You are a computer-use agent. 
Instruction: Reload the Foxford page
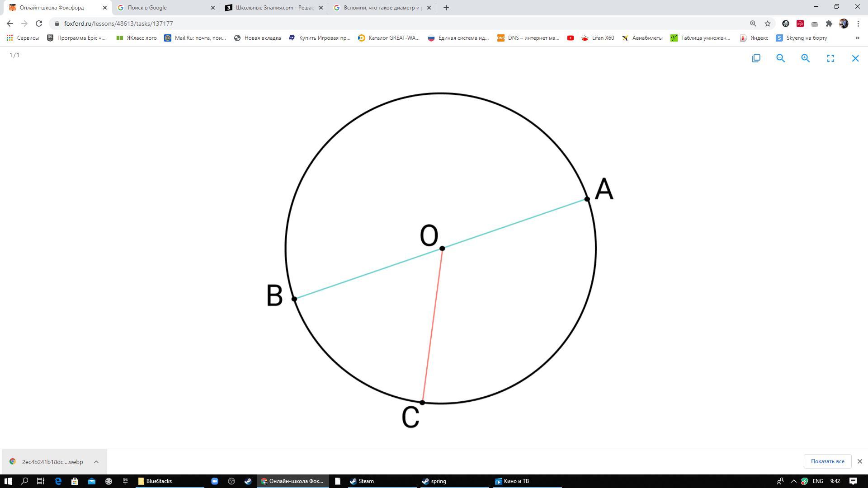coord(39,23)
